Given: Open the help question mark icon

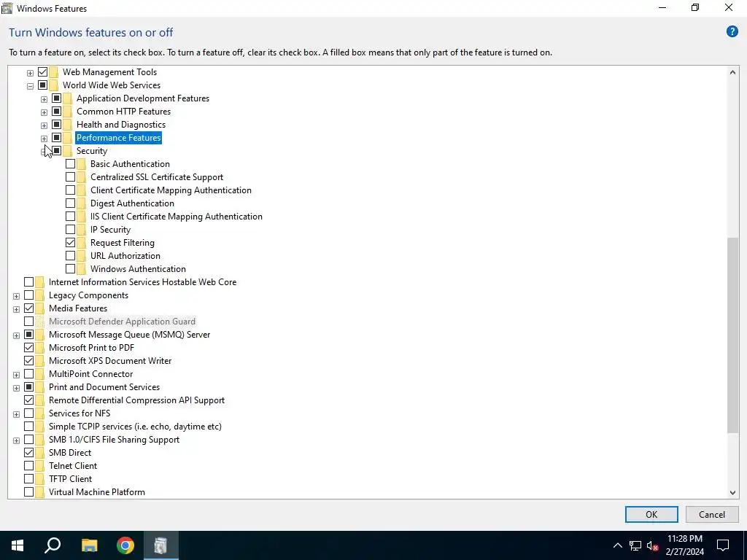Looking at the screenshot, I should [732, 32].
